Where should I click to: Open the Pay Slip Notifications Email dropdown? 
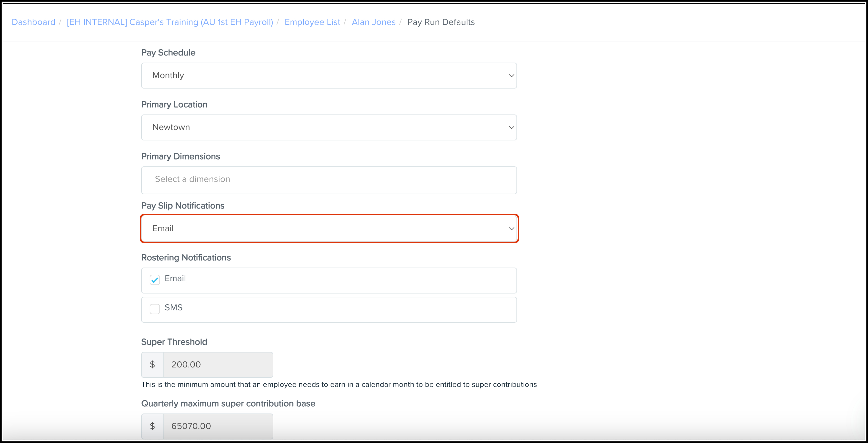tap(329, 229)
